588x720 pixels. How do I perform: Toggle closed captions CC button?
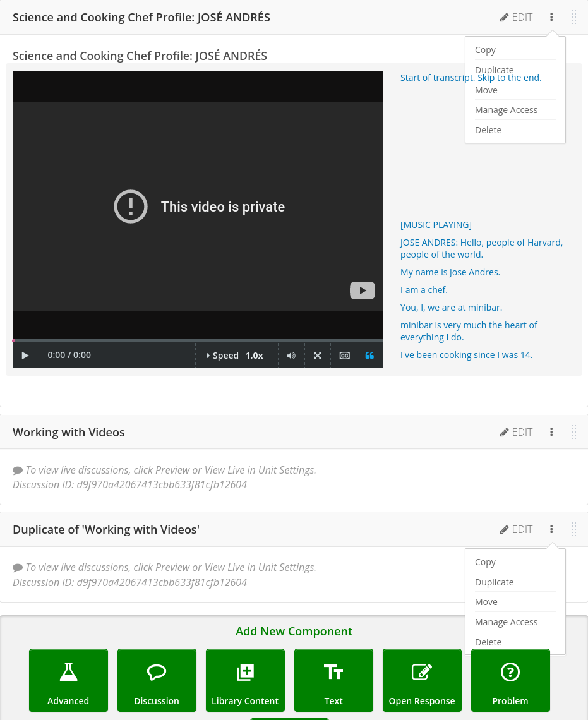tap(344, 356)
